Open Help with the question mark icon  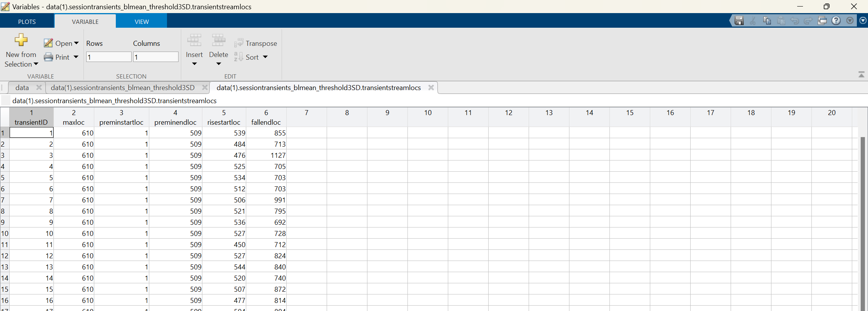coord(836,21)
